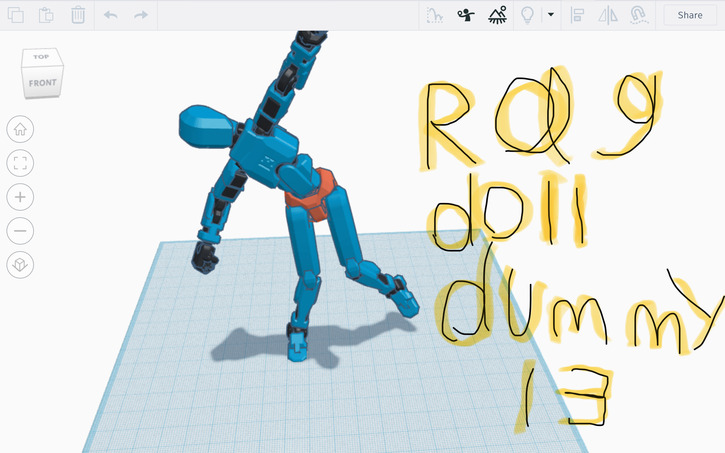Click the Paste clipboard icon
The width and height of the screenshot is (725, 453).
(46, 15)
